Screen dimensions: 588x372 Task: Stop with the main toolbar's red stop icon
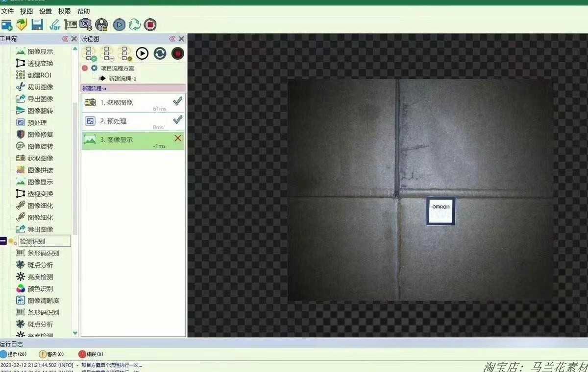[150, 24]
